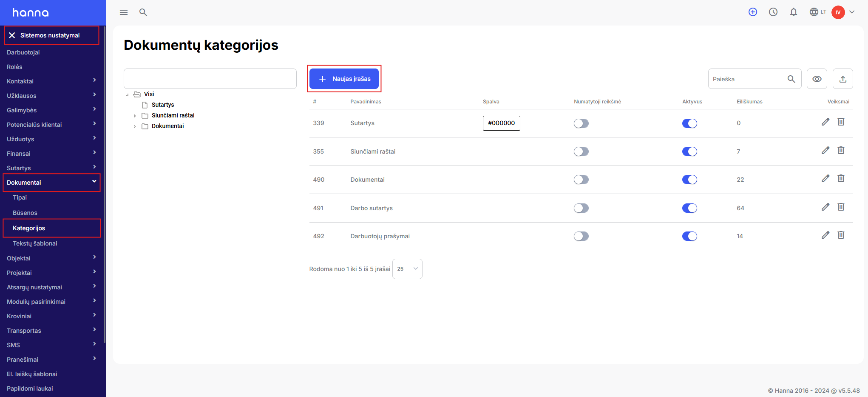
Task: Edit the Dokumentai row with pencil
Action: [825, 178]
